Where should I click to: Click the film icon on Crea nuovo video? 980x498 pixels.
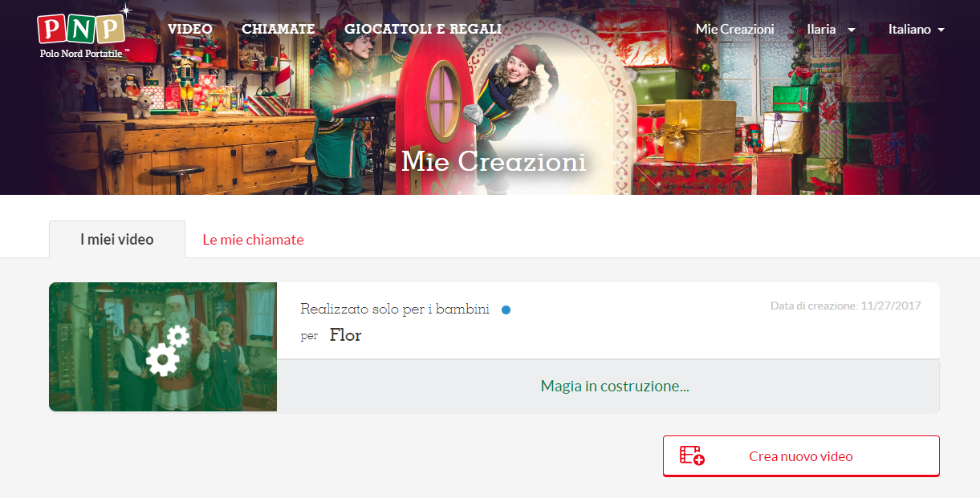pos(692,455)
